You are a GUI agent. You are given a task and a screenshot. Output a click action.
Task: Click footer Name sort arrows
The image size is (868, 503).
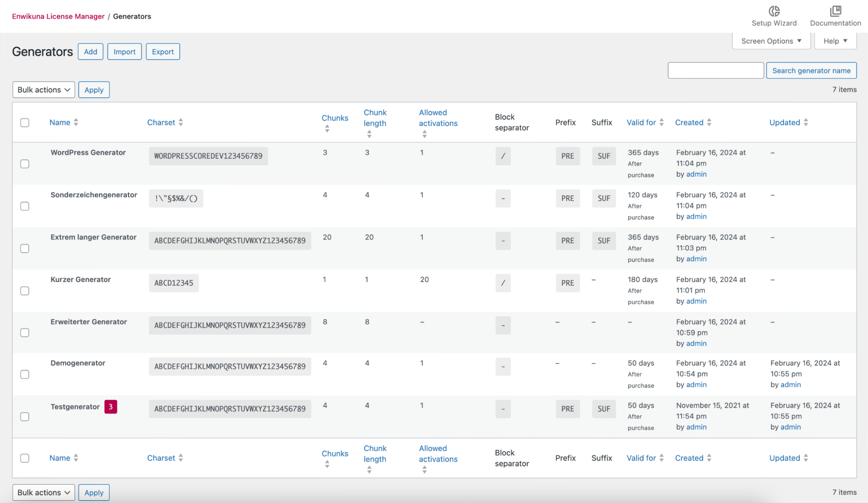tap(76, 458)
